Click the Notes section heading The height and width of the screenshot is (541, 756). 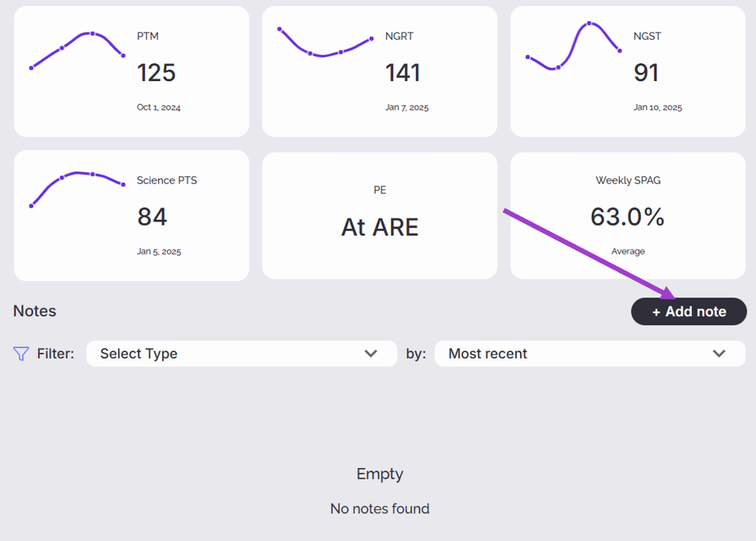tap(35, 311)
